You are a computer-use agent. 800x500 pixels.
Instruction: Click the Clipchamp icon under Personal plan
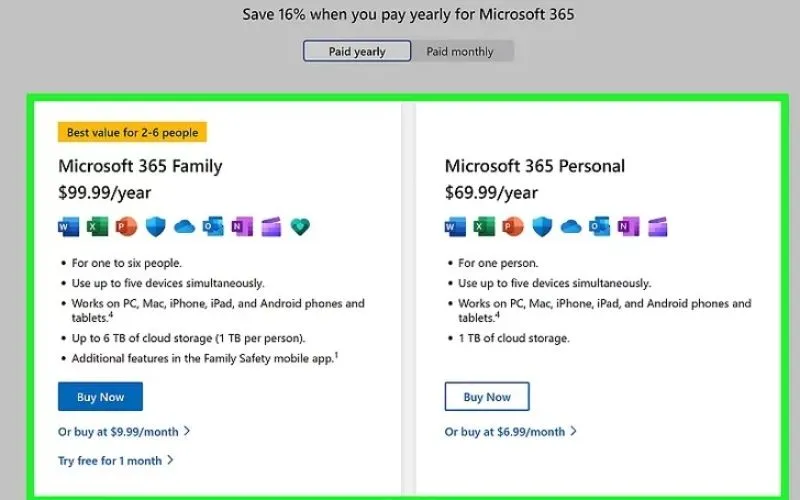point(657,227)
